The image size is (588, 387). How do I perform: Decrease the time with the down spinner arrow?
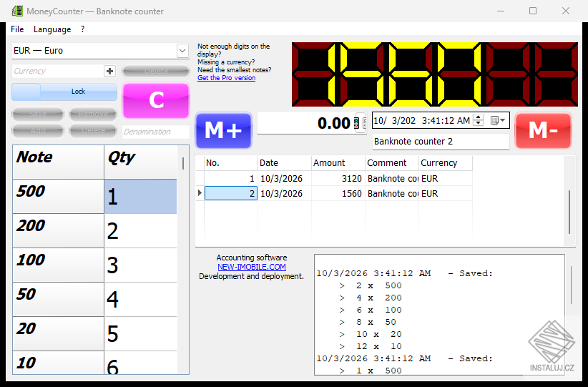[x=478, y=123]
